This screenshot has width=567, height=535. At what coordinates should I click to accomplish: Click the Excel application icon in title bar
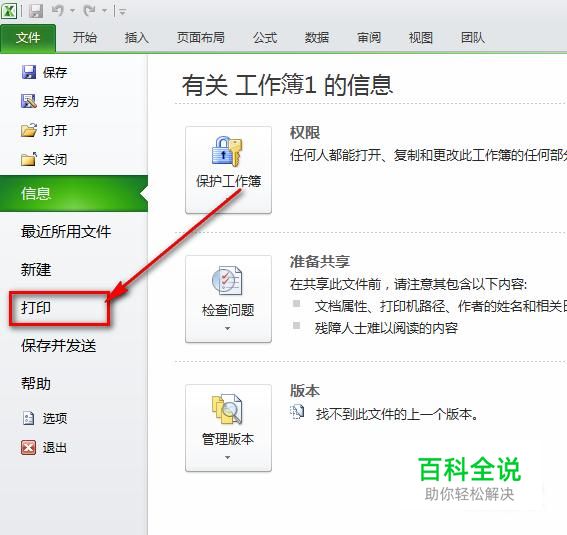(9, 11)
